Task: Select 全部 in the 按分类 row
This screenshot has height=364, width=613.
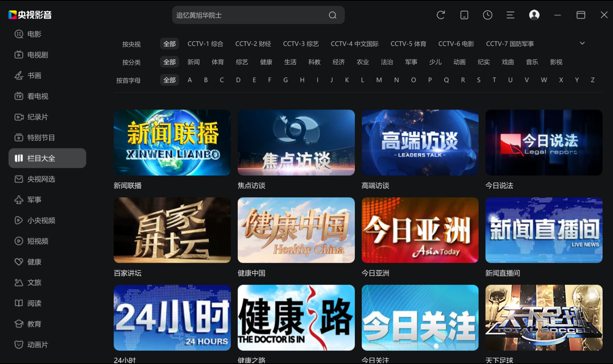Action: tap(170, 62)
